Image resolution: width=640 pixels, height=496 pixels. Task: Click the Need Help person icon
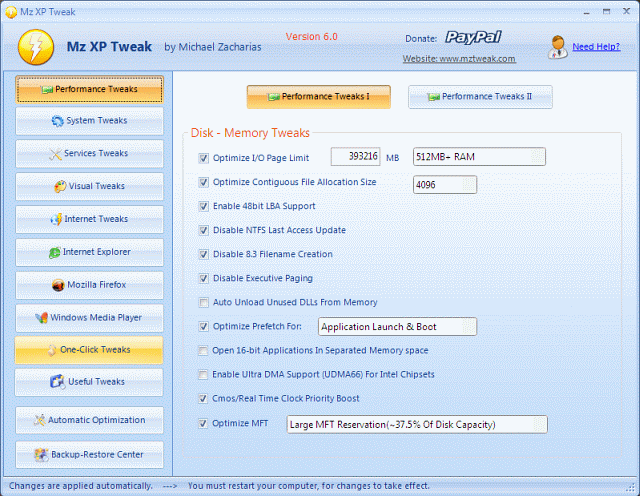click(557, 46)
